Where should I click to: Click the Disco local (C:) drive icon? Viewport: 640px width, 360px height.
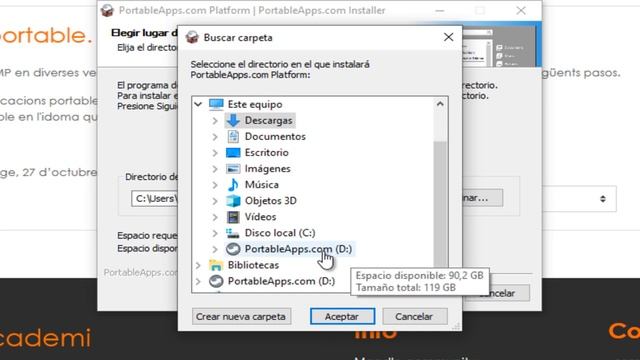233,233
